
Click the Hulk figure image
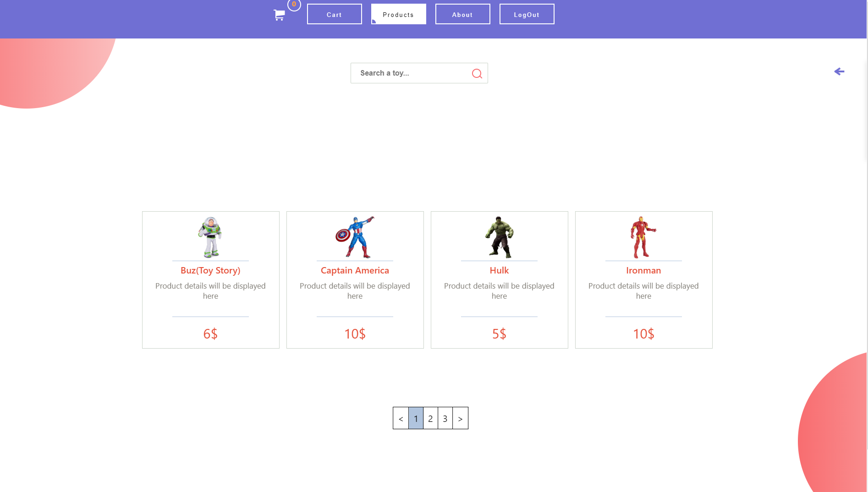[499, 237]
